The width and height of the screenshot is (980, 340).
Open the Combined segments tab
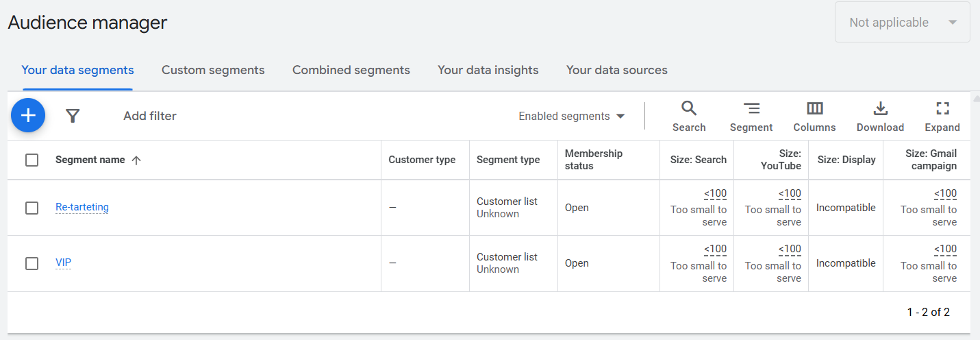(x=351, y=70)
